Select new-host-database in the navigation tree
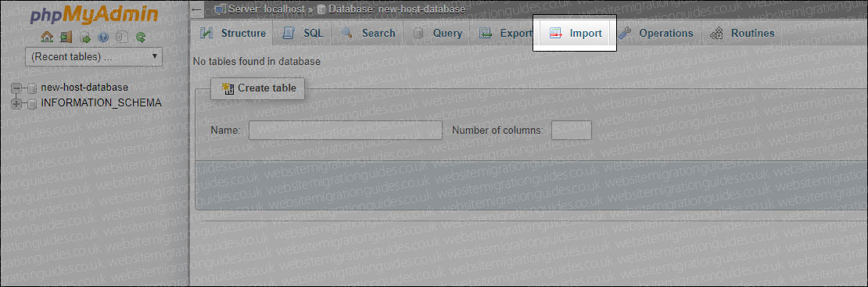 pyautogui.click(x=84, y=87)
